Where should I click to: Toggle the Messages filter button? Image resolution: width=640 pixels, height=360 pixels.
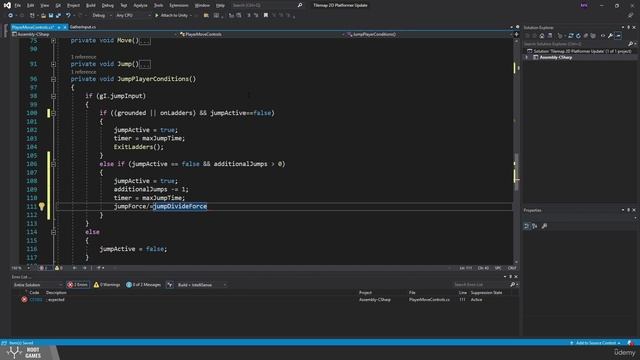(143, 284)
